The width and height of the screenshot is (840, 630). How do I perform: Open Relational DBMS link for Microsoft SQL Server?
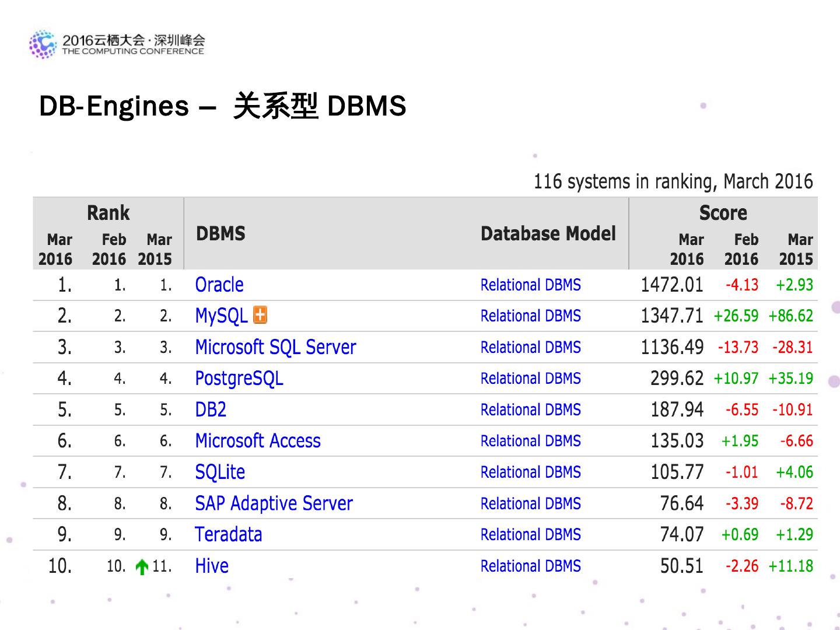click(531, 347)
